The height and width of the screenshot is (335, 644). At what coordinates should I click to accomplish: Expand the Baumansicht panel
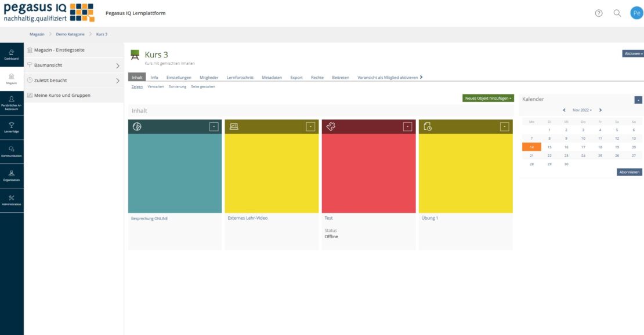(x=117, y=65)
